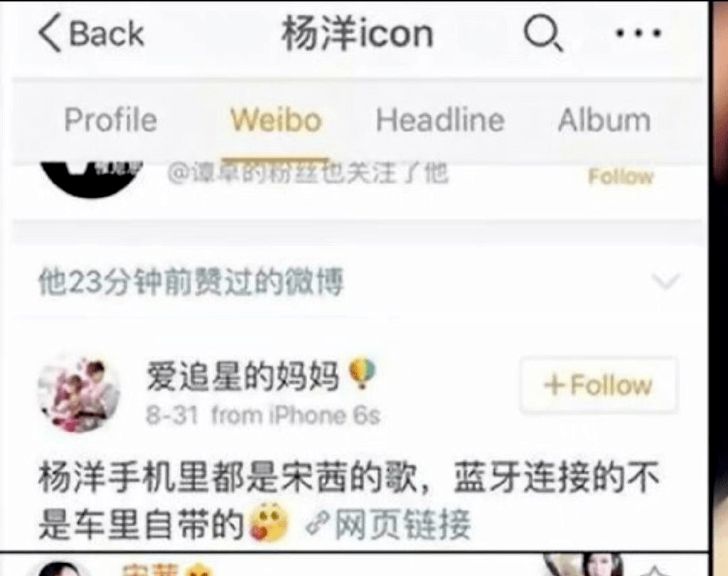The image size is (728, 576).
Task: Tap the surprised emoji in post
Action: coord(268,523)
